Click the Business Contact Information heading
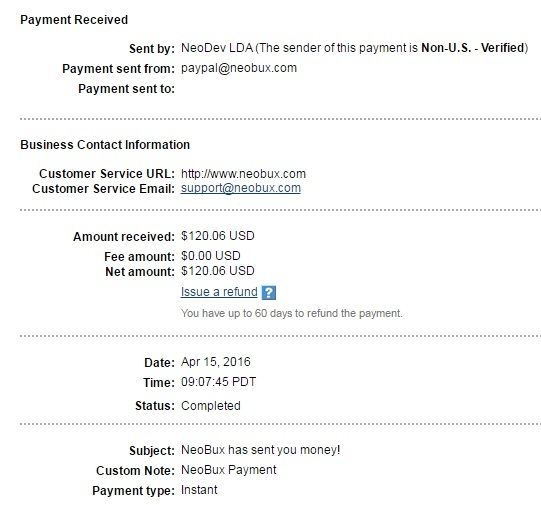 coord(105,145)
